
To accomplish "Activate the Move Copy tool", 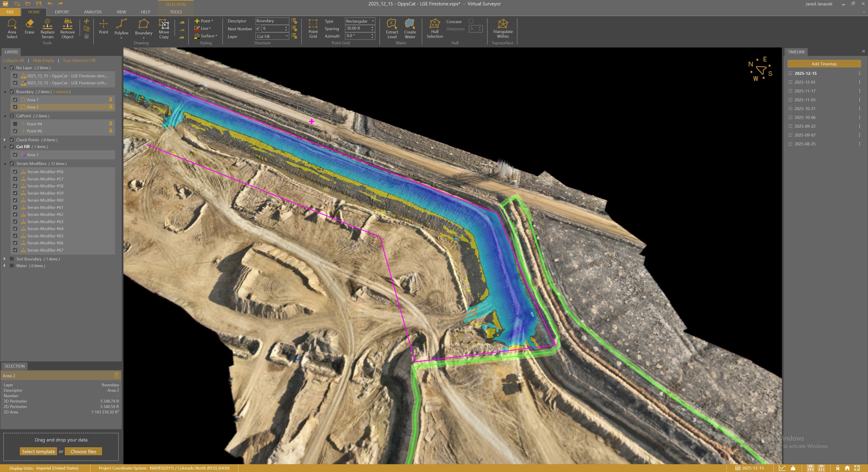I will pyautogui.click(x=164, y=29).
